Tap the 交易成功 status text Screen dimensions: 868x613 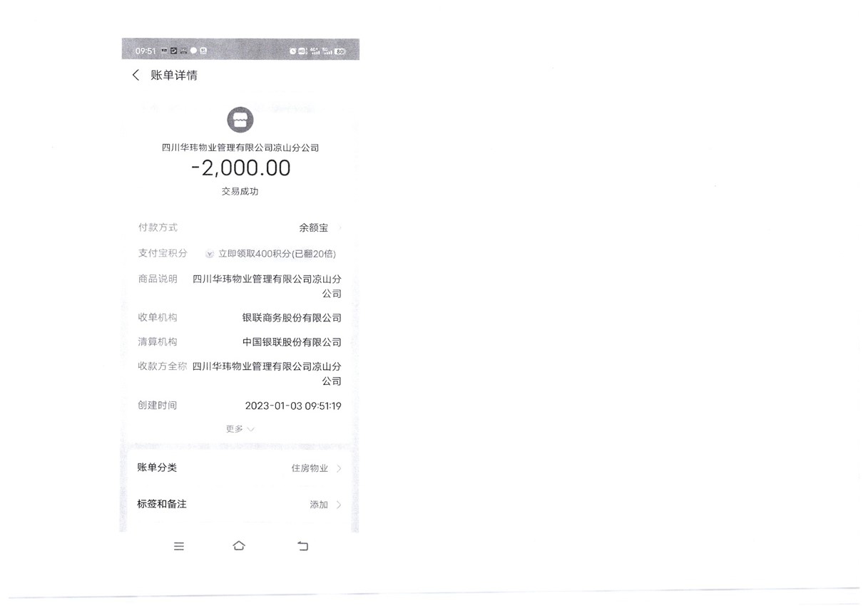(240, 192)
